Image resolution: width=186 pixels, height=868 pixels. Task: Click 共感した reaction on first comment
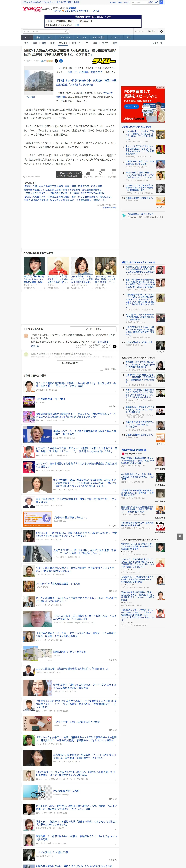(81, 346)
